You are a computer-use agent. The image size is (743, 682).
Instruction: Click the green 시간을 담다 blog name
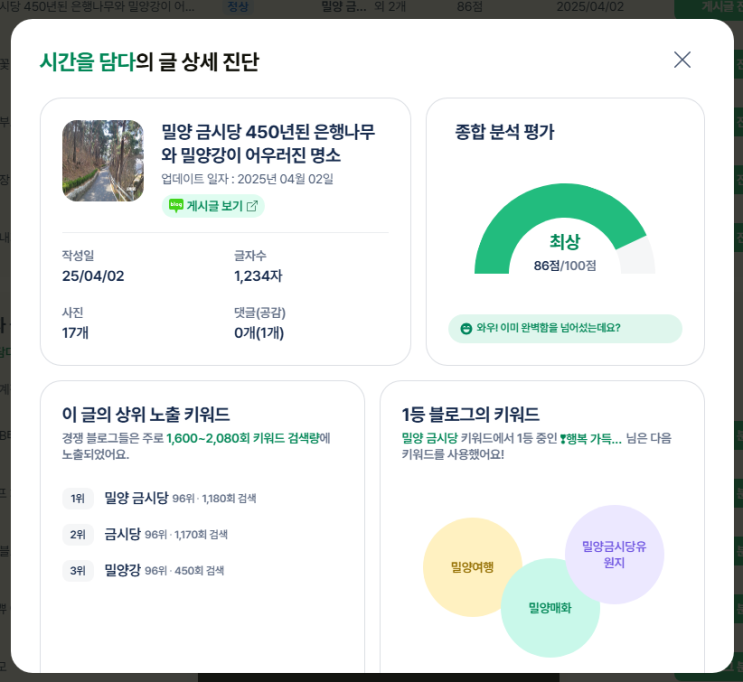[87, 61]
